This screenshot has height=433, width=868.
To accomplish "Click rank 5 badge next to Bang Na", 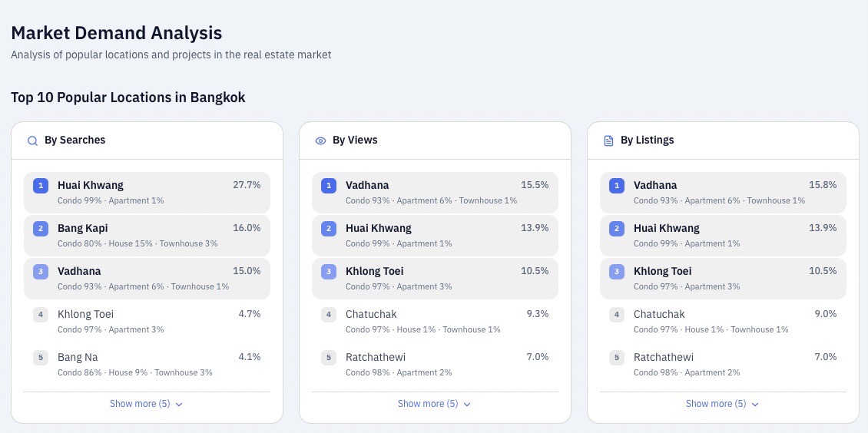I will click(41, 358).
